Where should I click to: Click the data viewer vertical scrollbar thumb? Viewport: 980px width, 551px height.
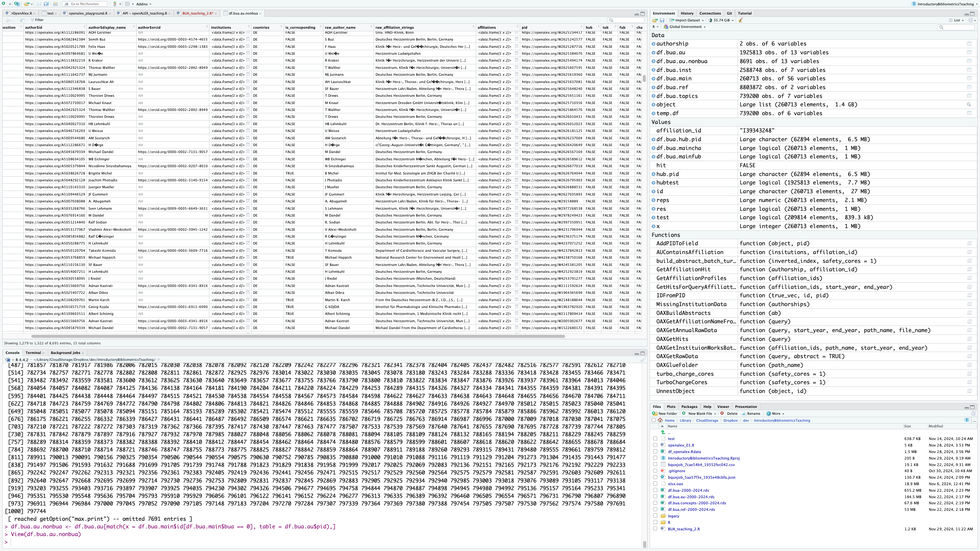644,78
